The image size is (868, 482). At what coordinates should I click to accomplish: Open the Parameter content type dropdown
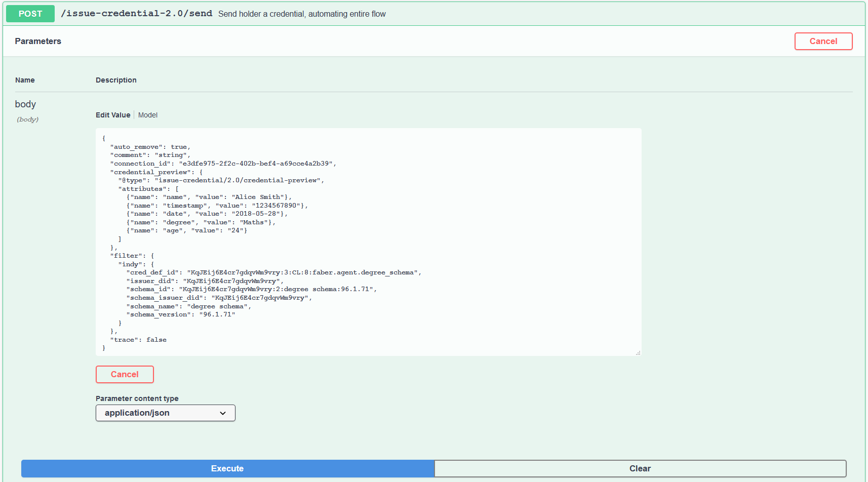pos(165,413)
